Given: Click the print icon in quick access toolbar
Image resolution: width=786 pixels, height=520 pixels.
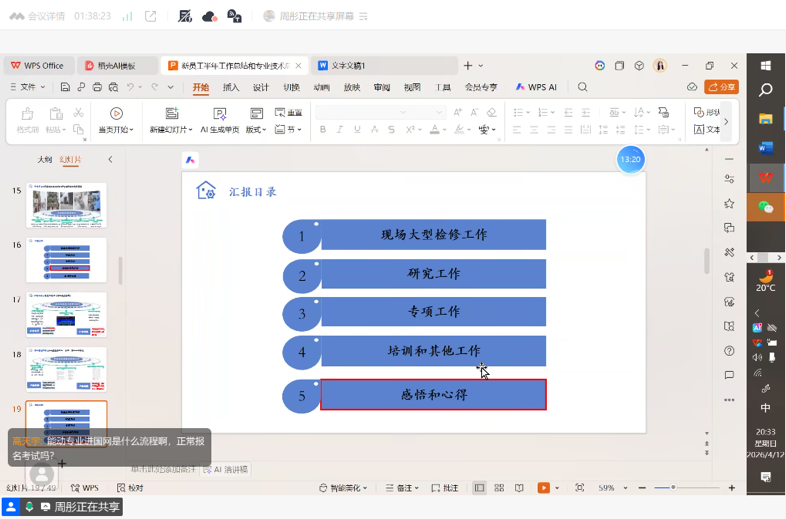Looking at the screenshot, I should tap(97, 87).
